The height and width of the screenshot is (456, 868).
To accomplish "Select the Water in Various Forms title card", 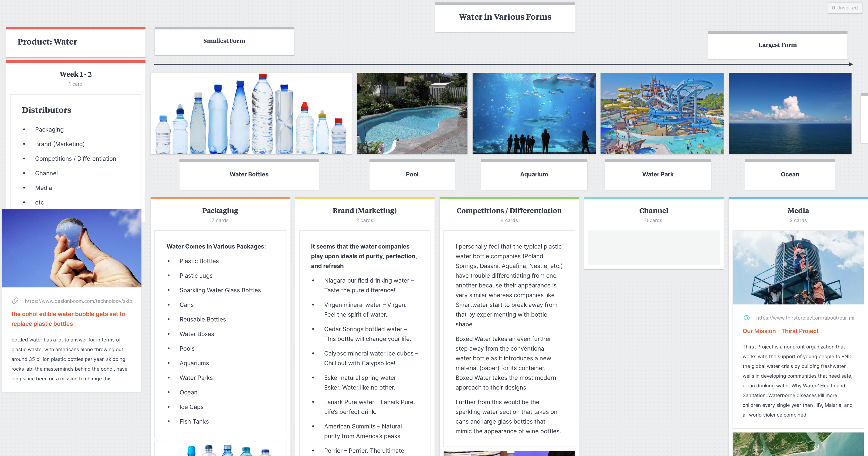I will [x=505, y=17].
